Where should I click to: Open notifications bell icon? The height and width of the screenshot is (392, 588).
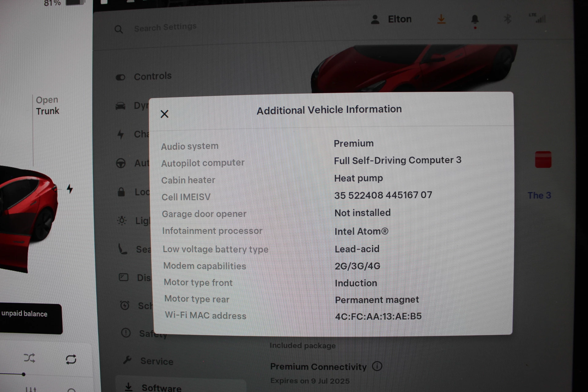point(475,20)
